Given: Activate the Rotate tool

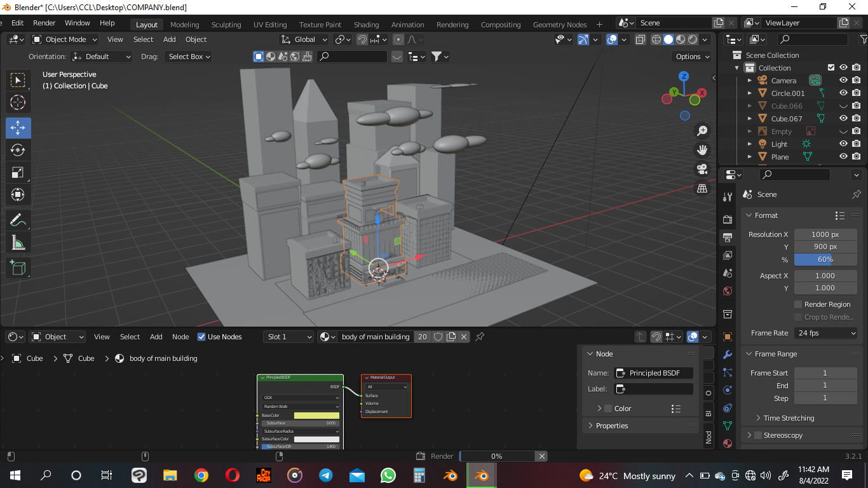Looking at the screenshot, I should point(18,150).
